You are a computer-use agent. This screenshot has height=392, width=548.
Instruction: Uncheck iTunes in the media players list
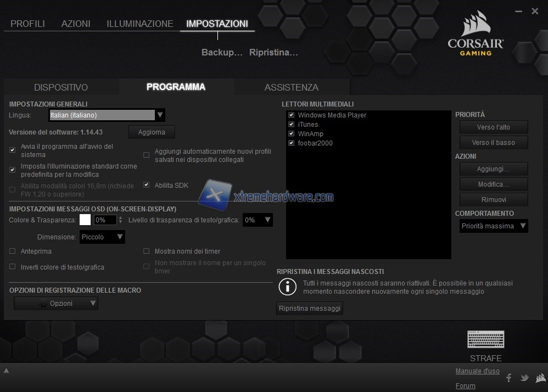292,125
